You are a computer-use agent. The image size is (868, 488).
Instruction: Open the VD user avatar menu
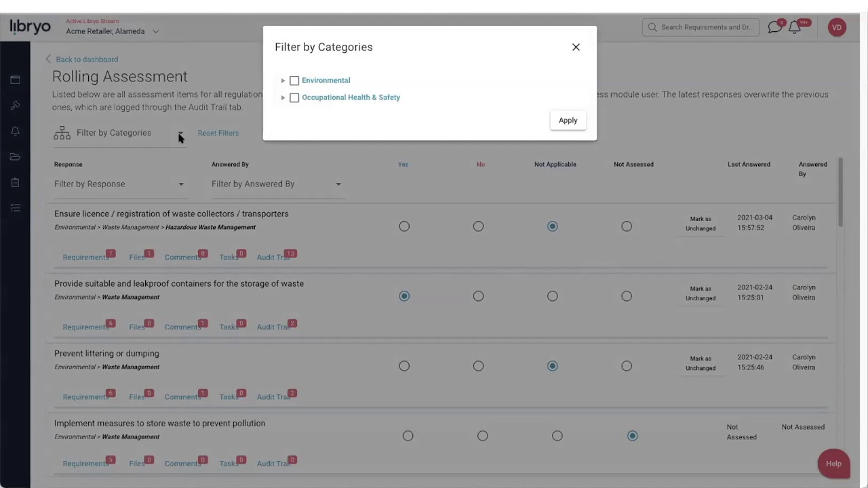[x=837, y=27]
